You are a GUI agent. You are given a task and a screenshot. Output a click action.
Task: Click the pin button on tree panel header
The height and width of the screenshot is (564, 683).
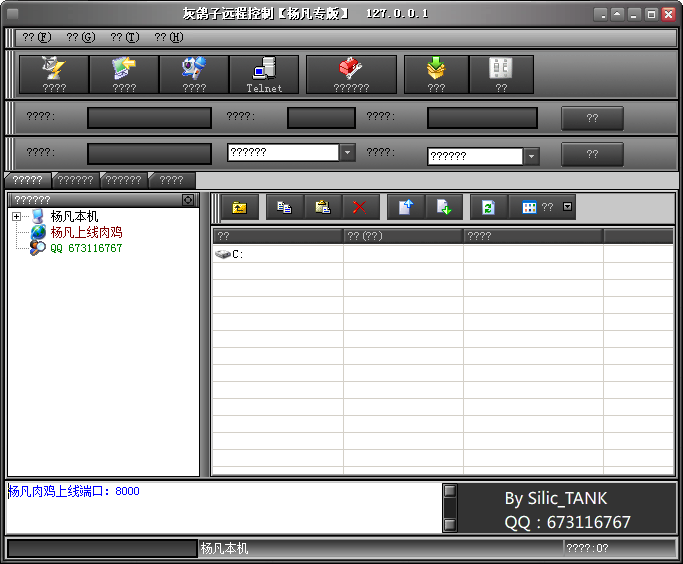188,200
